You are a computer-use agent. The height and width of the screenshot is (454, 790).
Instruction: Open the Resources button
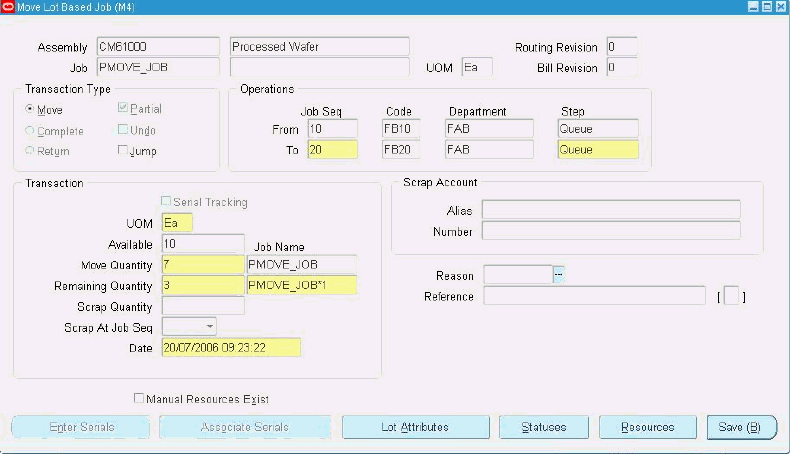648,427
